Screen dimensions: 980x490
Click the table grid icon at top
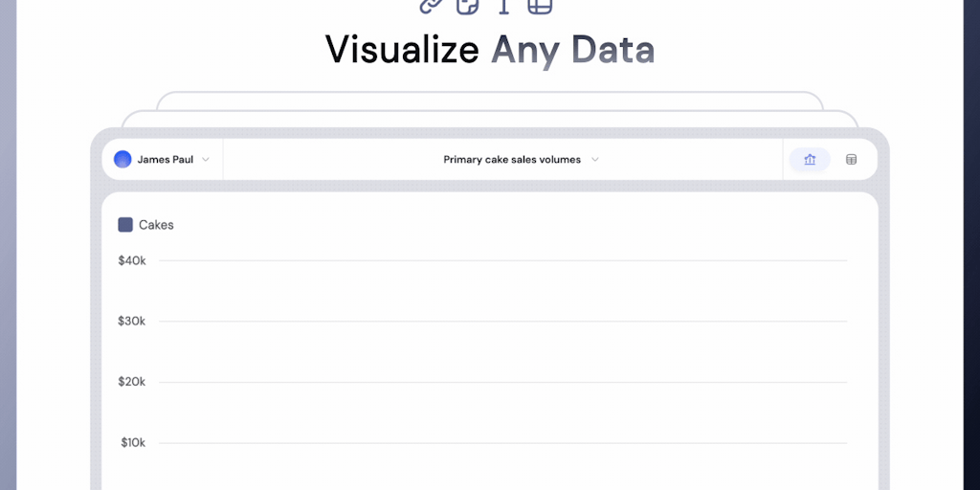click(540, 6)
